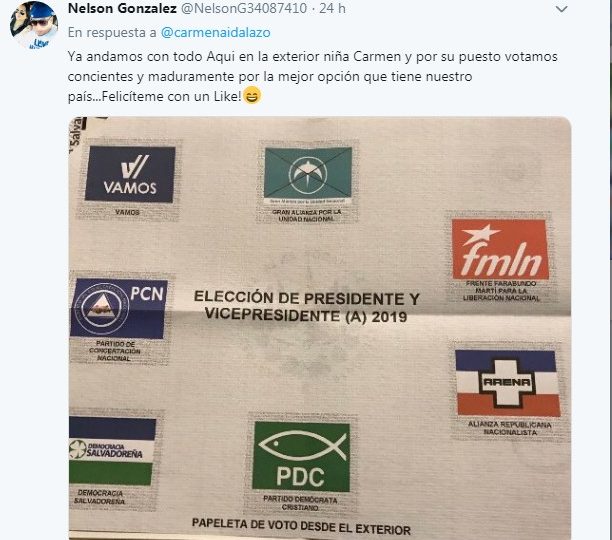Open the @carmenaidalazo mention link
The image size is (612, 540).
[x=215, y=32]
